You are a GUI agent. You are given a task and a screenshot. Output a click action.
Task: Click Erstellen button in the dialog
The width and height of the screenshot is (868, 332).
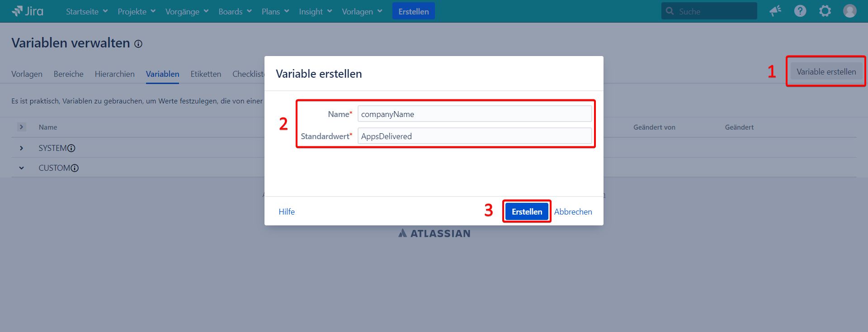click(x=527, y=212)
